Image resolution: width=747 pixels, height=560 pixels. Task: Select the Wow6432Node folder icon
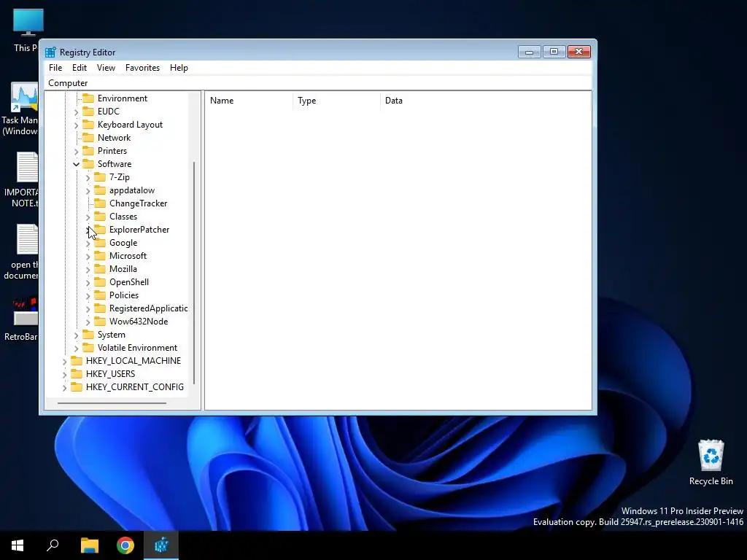(x=100, y=322)
